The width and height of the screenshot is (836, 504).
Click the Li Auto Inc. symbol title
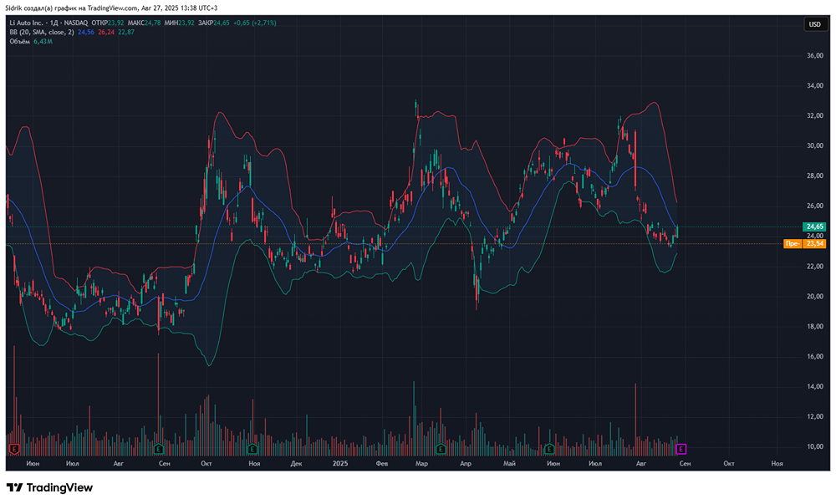31,23
